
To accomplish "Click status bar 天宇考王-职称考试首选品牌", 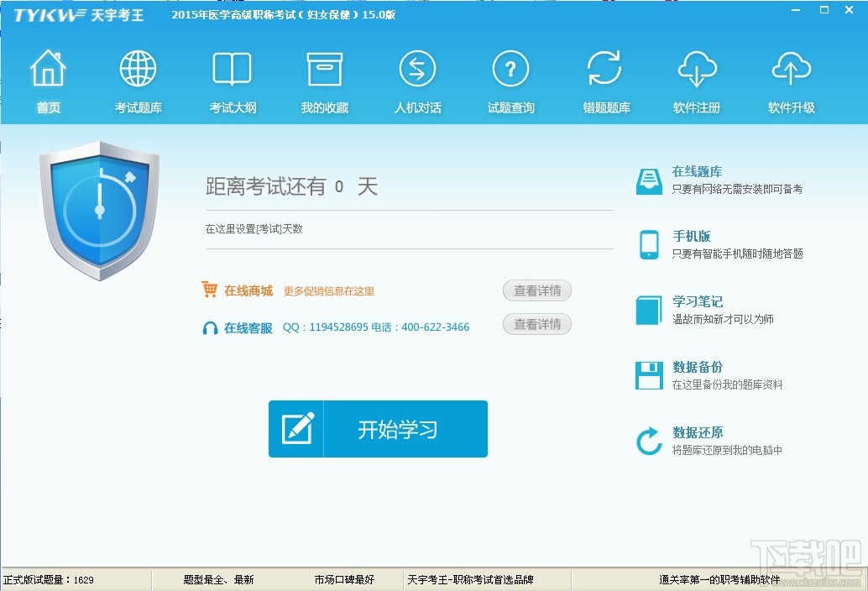I will 471,580.
